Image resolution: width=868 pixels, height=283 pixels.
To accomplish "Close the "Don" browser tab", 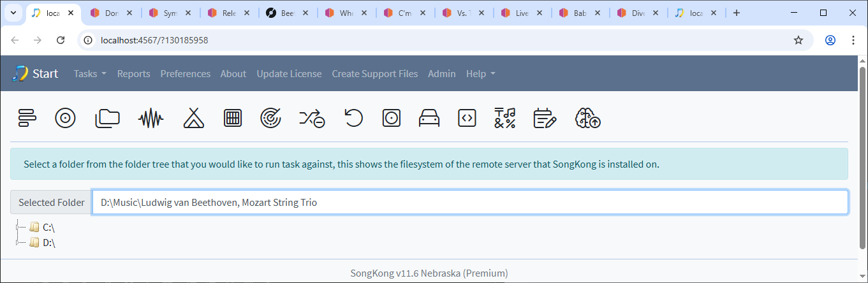I will click(129, 13).
